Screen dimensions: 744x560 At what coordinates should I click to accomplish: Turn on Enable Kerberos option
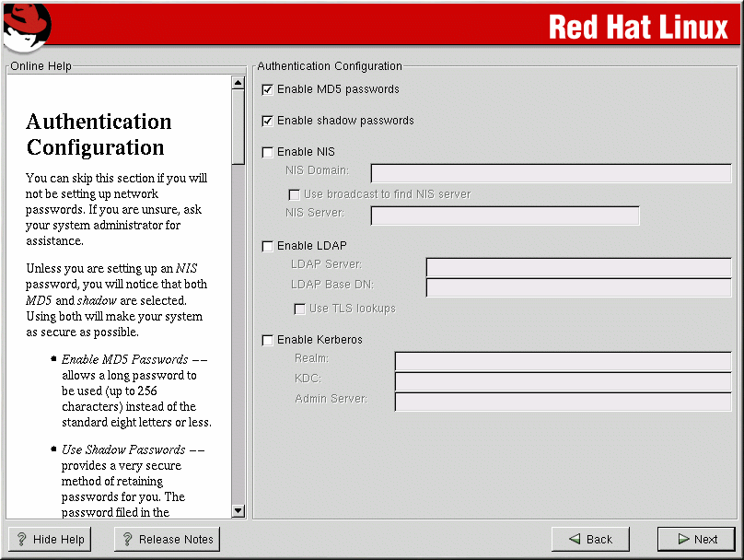click(268, 340)
